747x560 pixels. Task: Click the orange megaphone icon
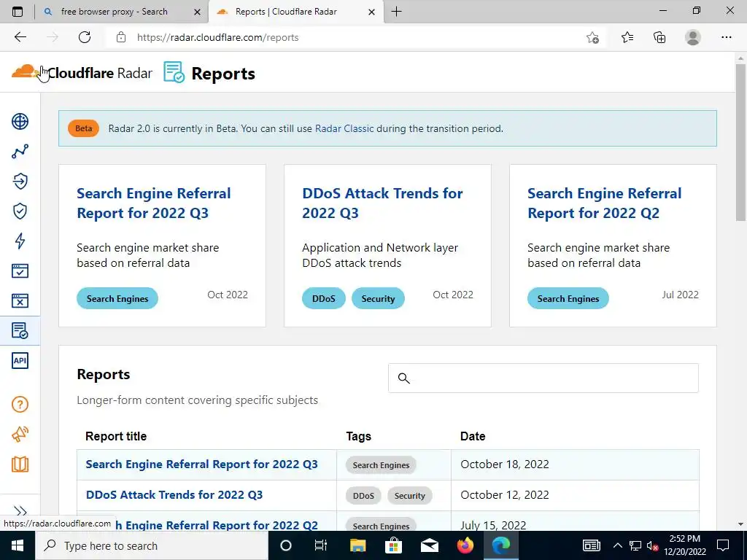pyautogui.click(x=20, y=435)
